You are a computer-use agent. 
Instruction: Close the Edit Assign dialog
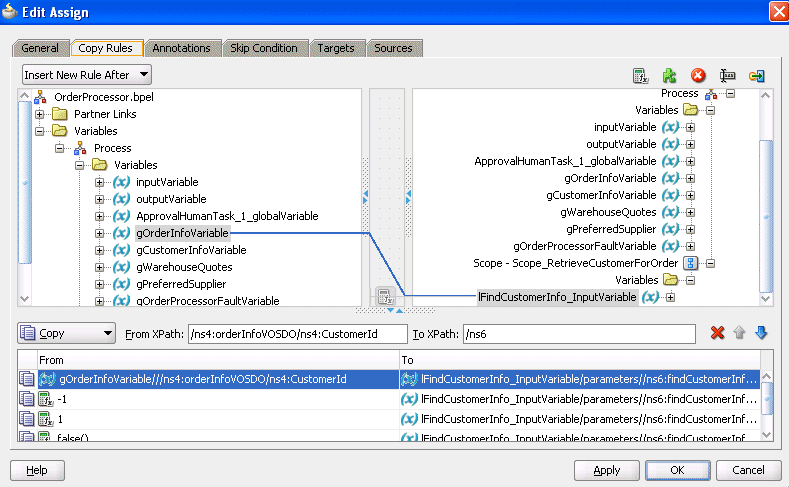[x=779, y=11]
